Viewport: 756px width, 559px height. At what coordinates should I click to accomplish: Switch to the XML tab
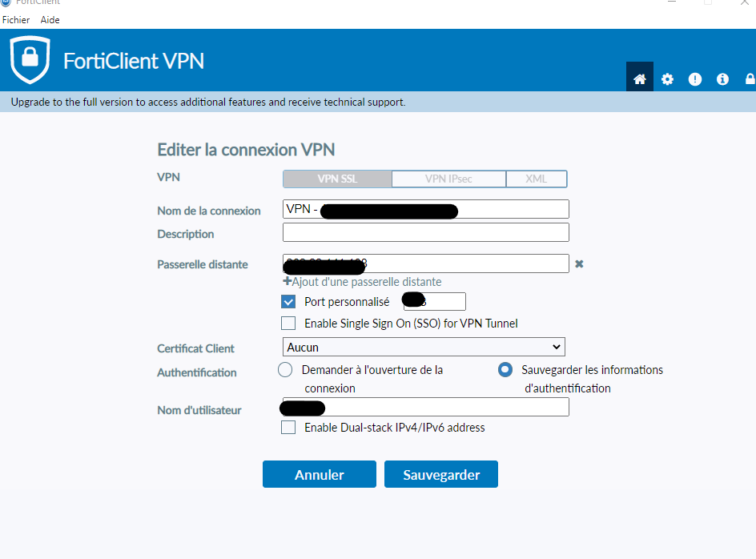[536, 179]
